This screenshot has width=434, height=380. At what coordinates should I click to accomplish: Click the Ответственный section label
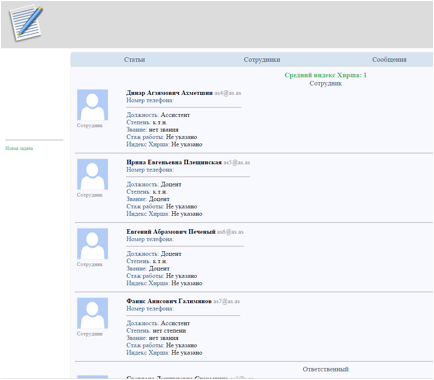pos(326,369)
